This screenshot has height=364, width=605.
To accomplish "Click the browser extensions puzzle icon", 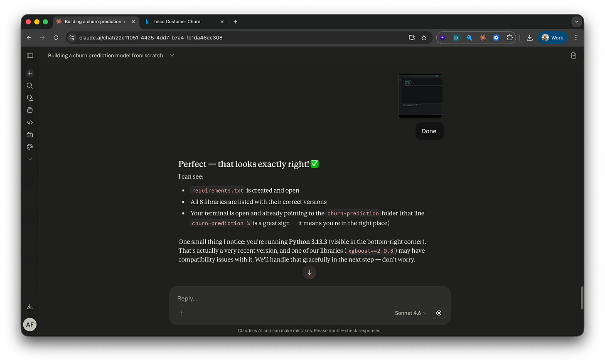I will (509, 37).
